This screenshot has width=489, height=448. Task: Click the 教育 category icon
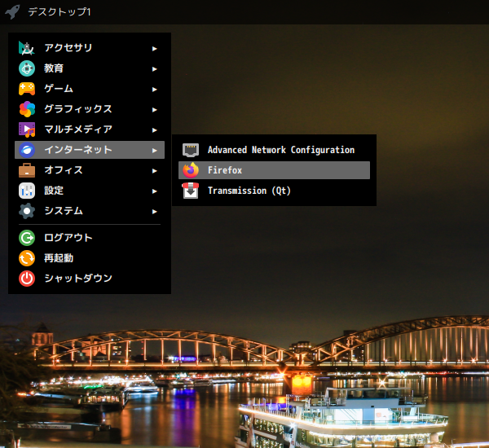click(x=27, y=68)
